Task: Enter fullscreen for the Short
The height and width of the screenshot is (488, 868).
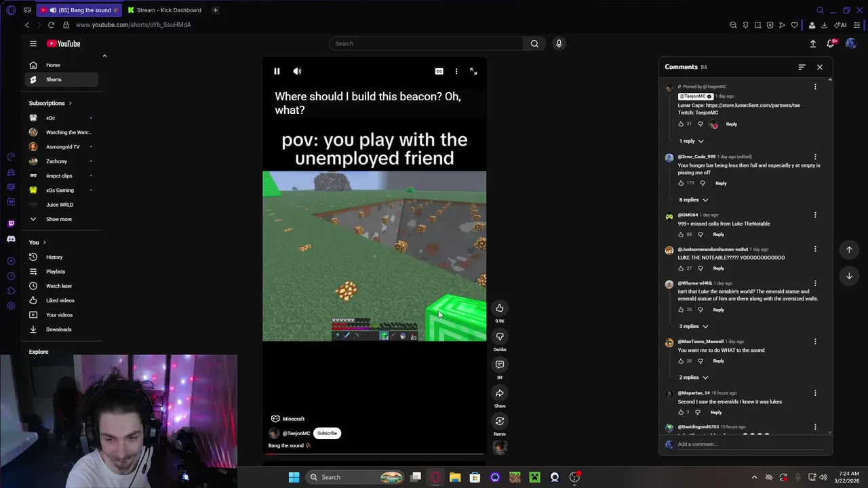Action: [x=473, y=71]
